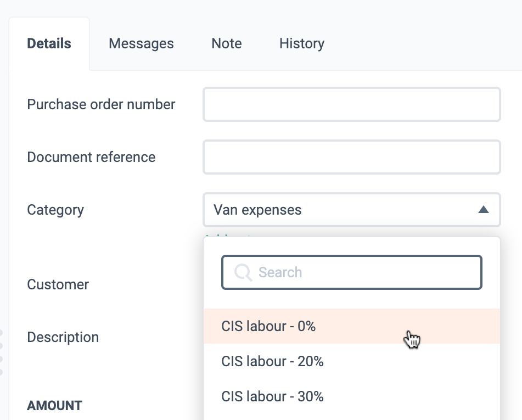Click the Customer field label
522x420 pixels.
58,284
